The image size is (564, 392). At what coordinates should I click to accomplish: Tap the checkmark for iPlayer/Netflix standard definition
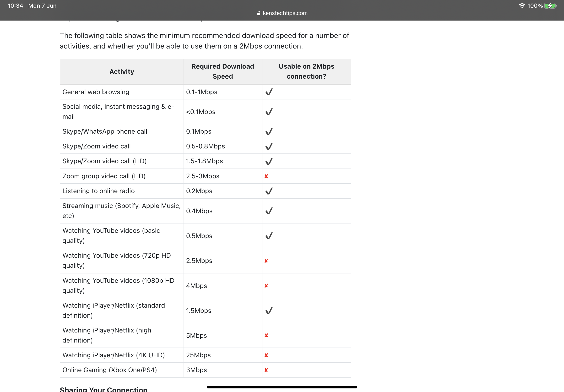(x=269, y=310)
